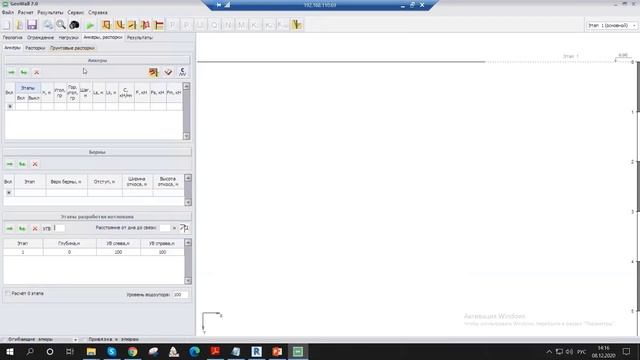The height and width of the screenshot is (360, 640).
Task: Switch to the Ограждение tab
Action: (x=40, y=38)
